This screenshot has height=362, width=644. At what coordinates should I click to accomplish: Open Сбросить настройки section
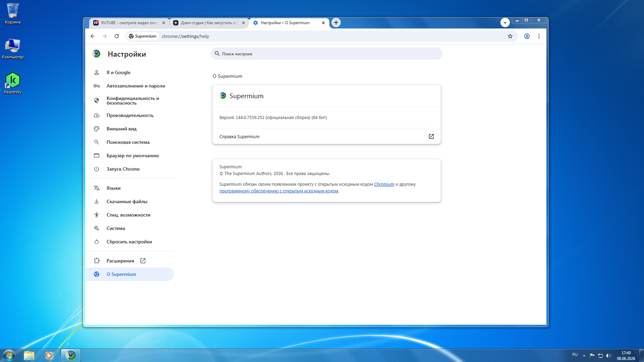click(x=130, y=242)
